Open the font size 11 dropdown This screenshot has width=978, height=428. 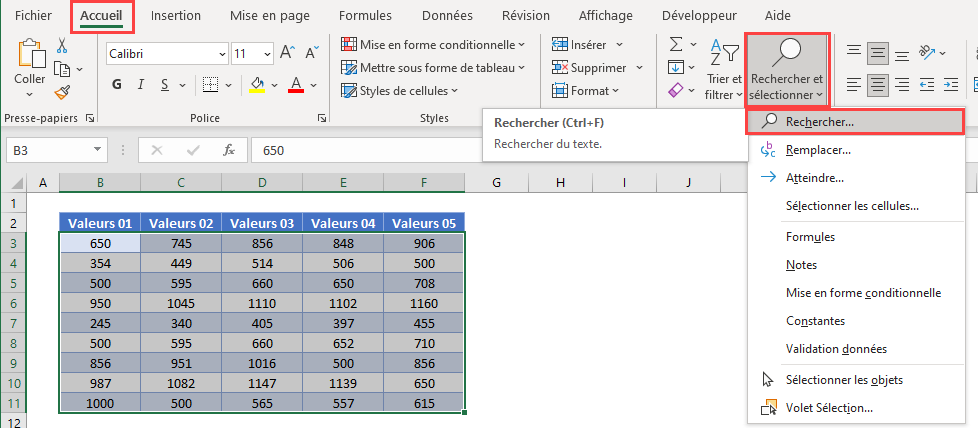point(268,54)
